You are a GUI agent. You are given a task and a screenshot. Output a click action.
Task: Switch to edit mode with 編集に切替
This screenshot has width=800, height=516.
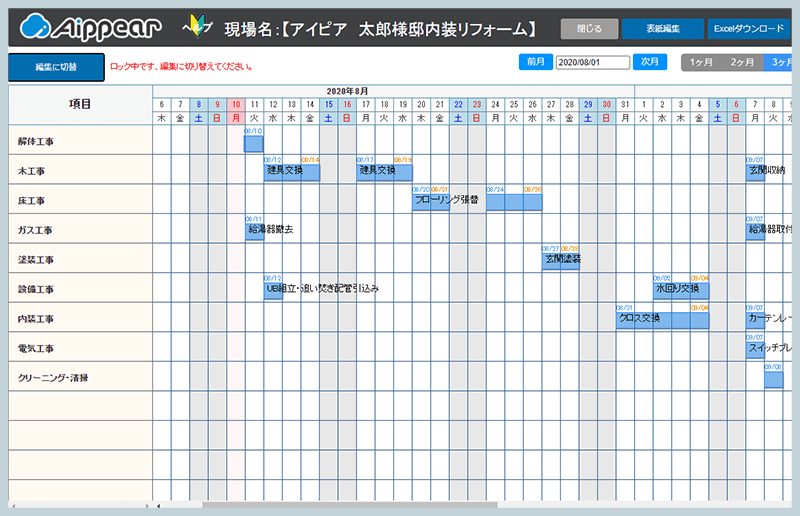[56, 67]
